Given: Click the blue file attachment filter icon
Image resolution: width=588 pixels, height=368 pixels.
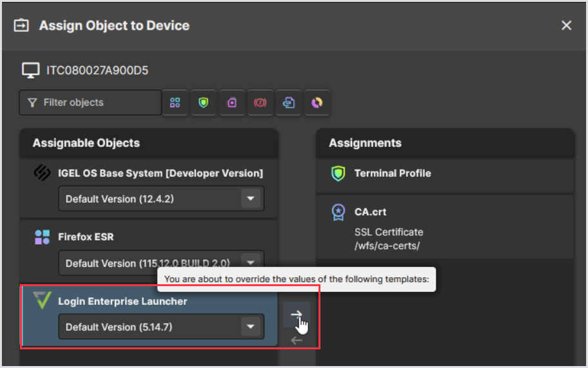Looking at the screenshot, I should coord(289,102).
